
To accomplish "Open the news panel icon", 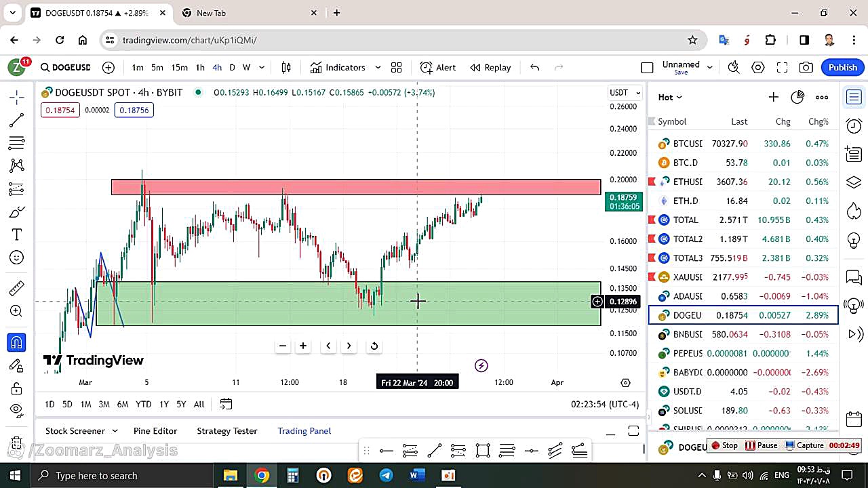I will pyautogui.click(x=854, y=154).
